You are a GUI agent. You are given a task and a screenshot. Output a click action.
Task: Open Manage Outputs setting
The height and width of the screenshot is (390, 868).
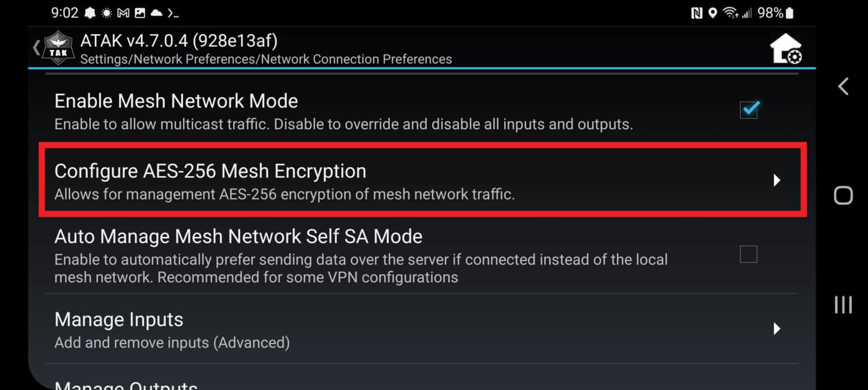pyautogui.click(x=126, y=386)
